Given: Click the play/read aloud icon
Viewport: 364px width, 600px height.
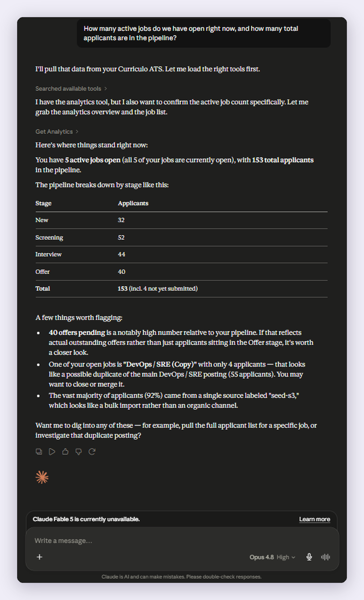Looking at the screenshot, I should pos(52,451).
